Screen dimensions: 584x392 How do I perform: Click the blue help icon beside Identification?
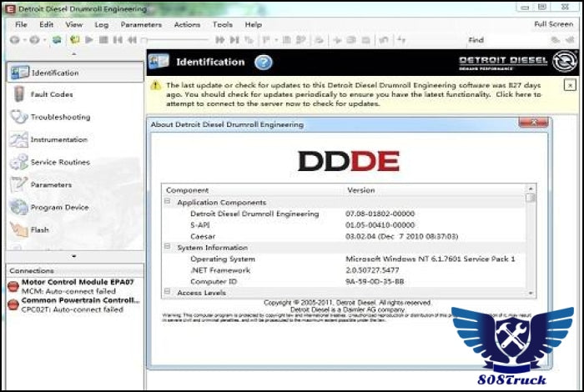click(264, 62)
